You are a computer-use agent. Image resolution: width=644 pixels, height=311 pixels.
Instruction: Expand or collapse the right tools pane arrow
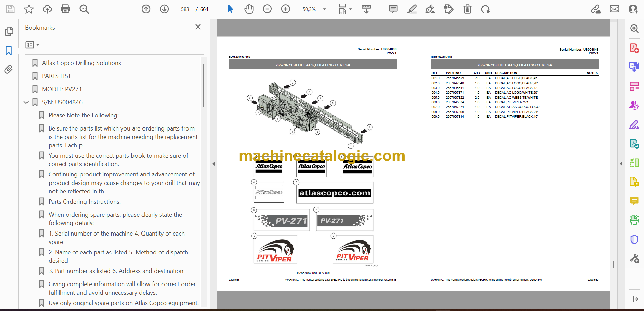(x=621, y=164)
